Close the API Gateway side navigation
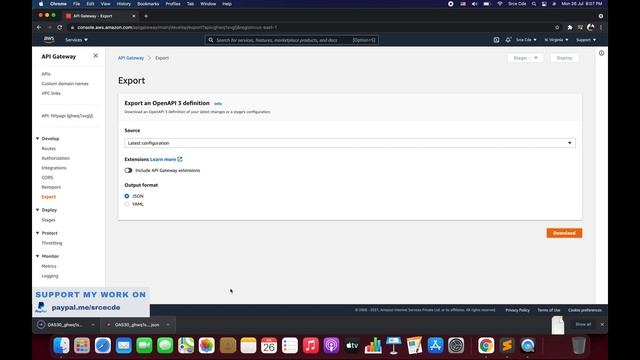This screenshot has width=640, height=360. (96, 56)
